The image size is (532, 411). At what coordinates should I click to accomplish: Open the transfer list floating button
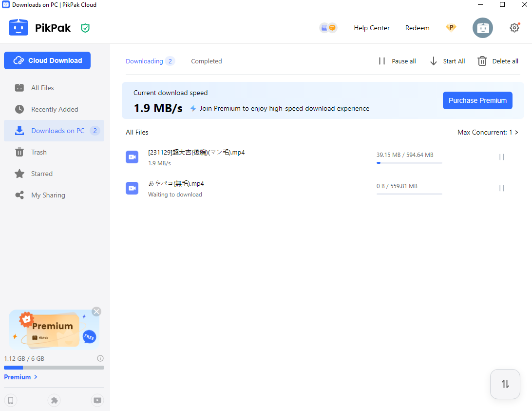coord(505,384)
